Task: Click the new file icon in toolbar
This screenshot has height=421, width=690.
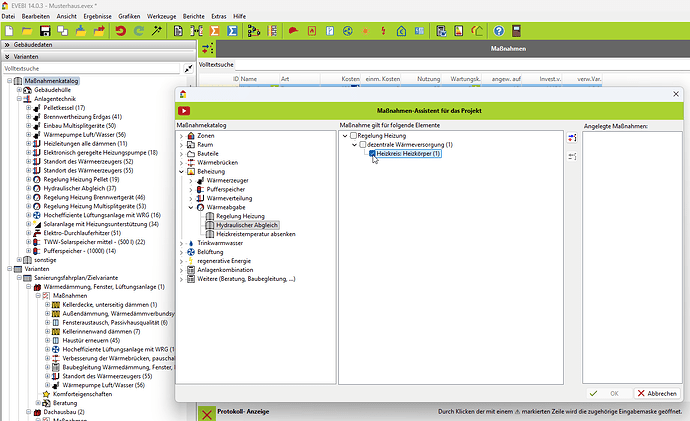Action: click(x=10, y=32)
